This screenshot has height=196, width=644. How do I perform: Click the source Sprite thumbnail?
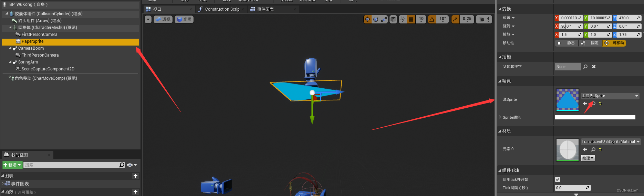pos(567,100)
